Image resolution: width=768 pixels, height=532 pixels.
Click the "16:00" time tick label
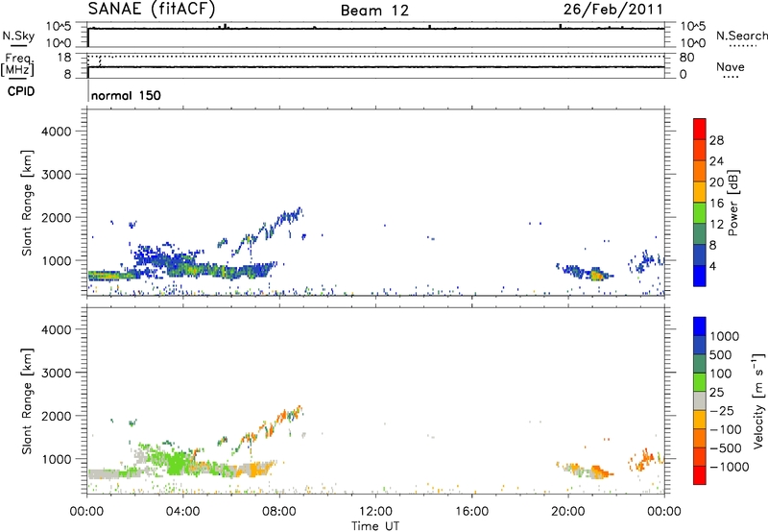[471, 512]
